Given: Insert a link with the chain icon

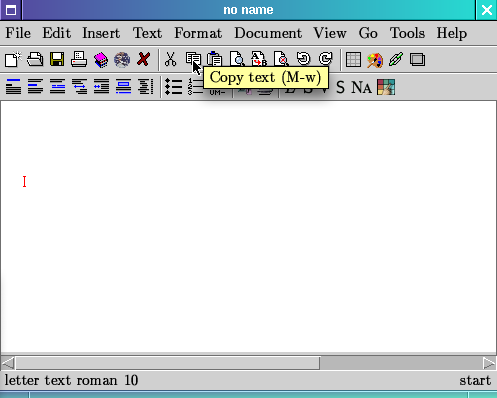Looking at the screenshot, I should coord(396,60).
